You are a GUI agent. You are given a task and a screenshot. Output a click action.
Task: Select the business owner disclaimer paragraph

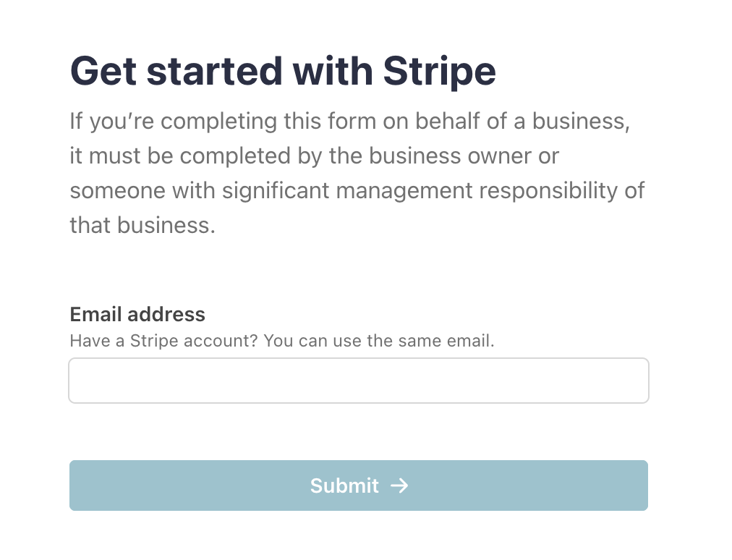(357, 173)
